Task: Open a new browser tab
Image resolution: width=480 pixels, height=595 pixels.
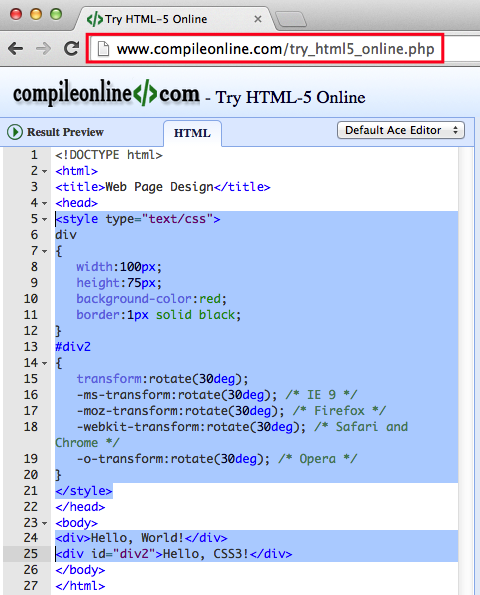Action: 291,19
